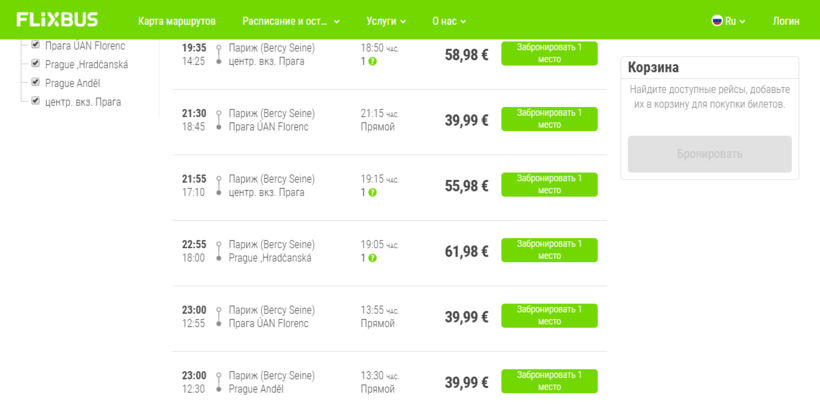Open Карта маршрутов page

[x=176, y=21]
